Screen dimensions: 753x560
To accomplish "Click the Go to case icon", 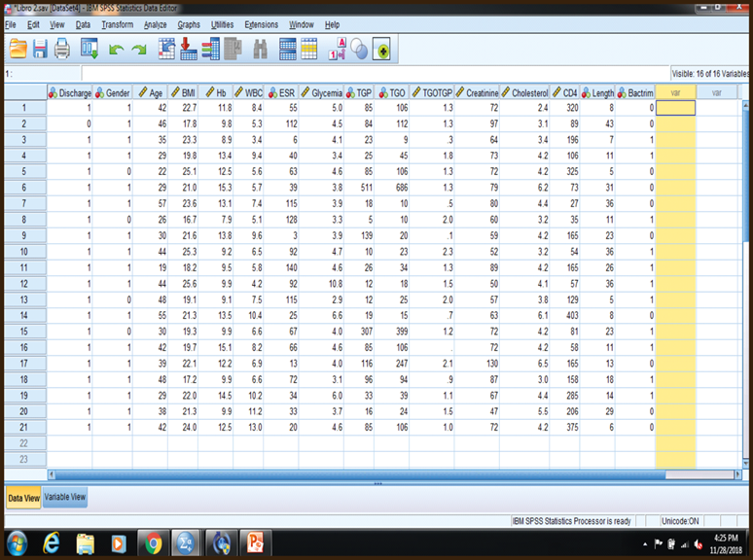I will click(x=166, y=49).
